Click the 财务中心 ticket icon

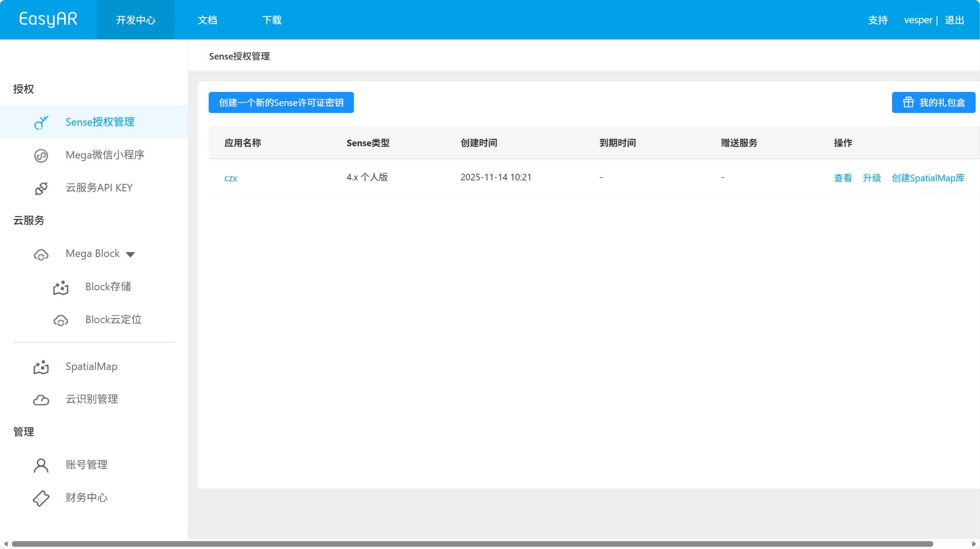(x=41, y=498)
